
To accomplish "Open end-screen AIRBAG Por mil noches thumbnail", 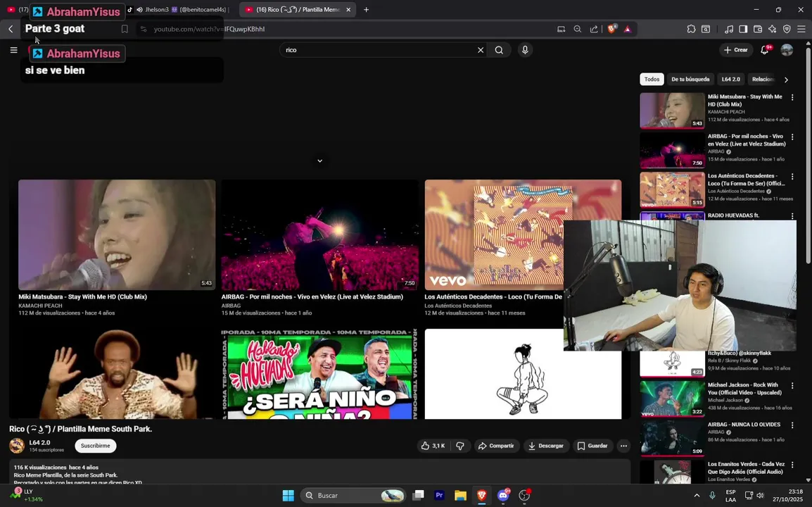I will pos(319,234).
